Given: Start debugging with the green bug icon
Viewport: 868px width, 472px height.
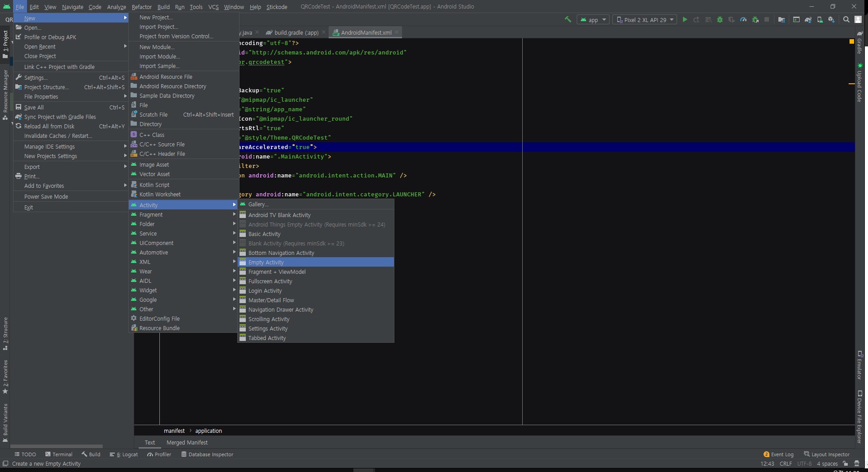Looking at the screenshot, I should tap(720, 19).
